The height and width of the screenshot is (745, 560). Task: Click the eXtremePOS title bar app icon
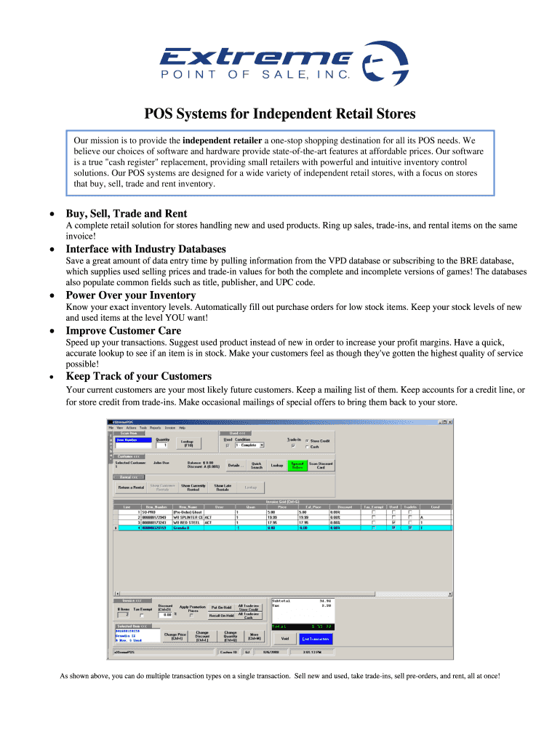point(111,421)
